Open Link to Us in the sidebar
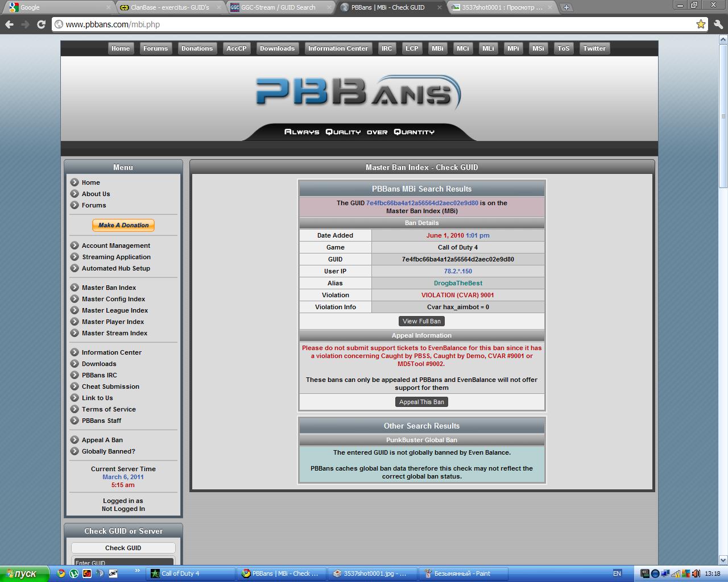 (97, 398)
